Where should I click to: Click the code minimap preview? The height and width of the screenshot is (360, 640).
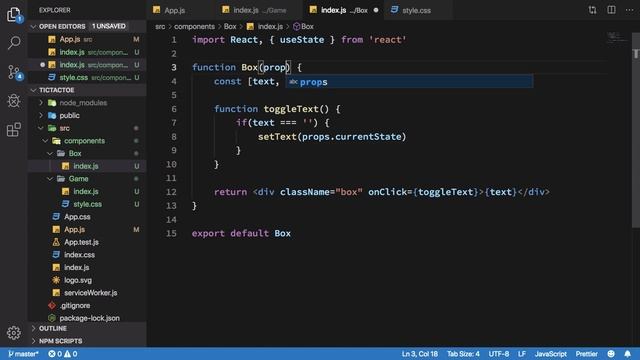click(616, 38)
